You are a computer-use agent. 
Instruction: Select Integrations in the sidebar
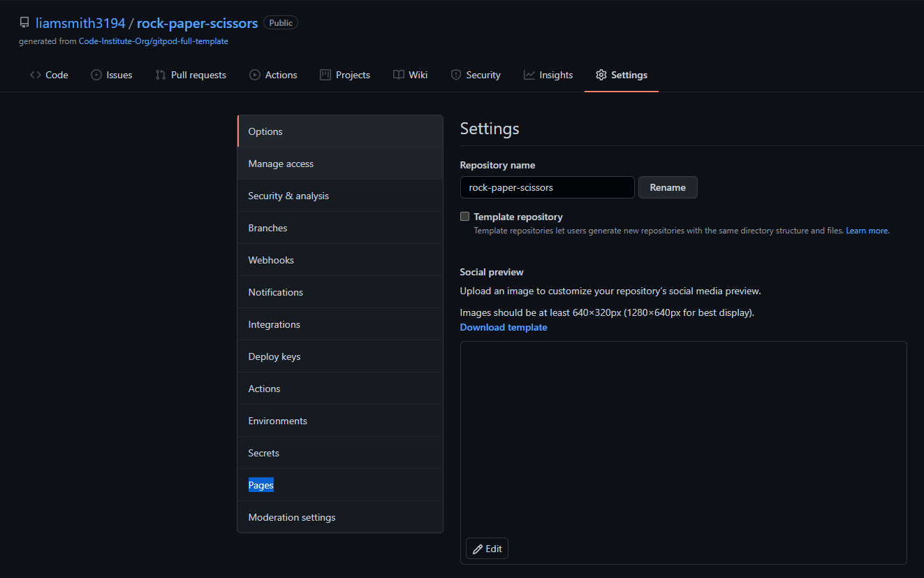point(340,324)
